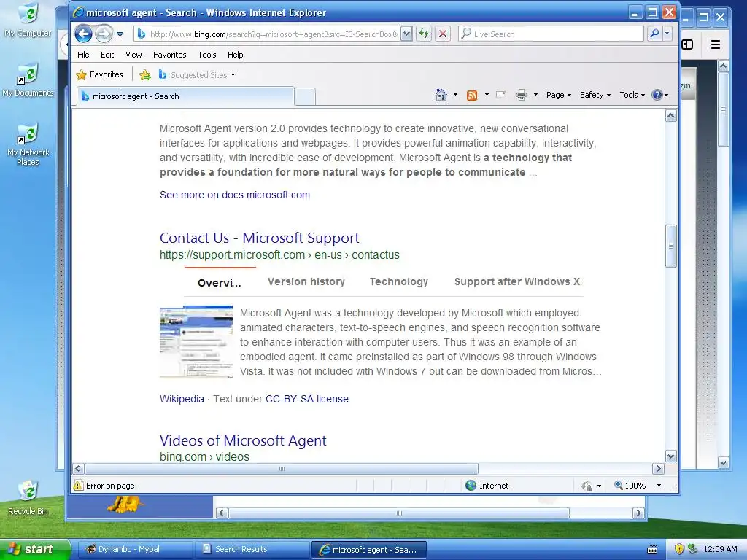The image size is (747, 560).
Task: Open 'Videos of Microsoft Agent' result
Action: click(243, 440)
